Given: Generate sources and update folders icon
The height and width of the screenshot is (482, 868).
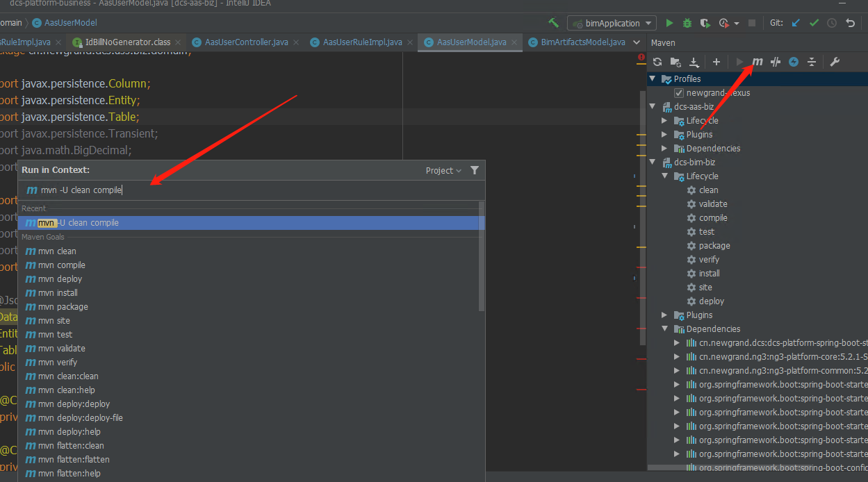Looking at the screenshot, I should (x=675, y=62).
